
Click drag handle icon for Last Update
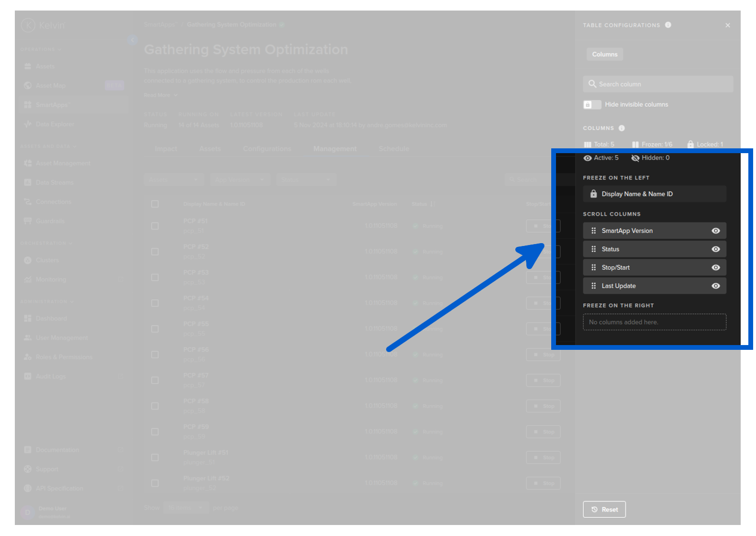pos(593,286)
